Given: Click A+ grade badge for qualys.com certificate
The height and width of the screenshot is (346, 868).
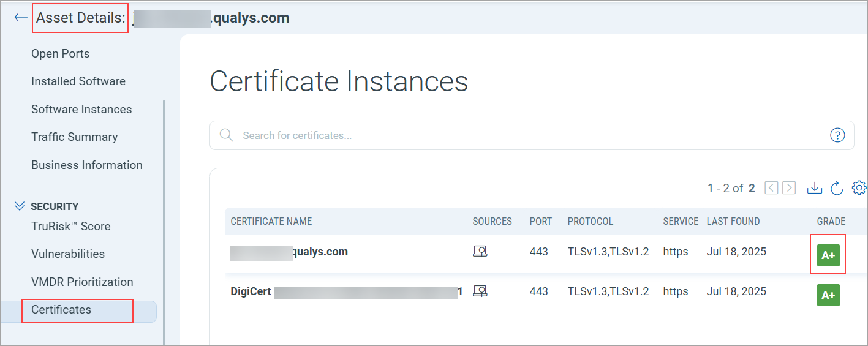Looking at the screenshot, I should point(828,255).
